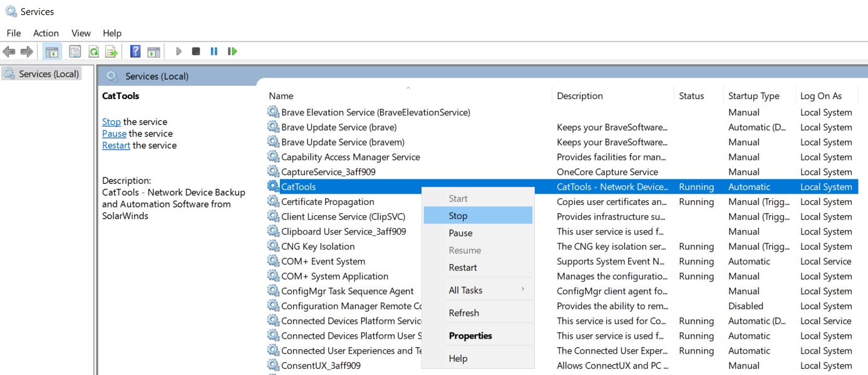
Task: Click the Stop the service link
Action: pos(111,122)
